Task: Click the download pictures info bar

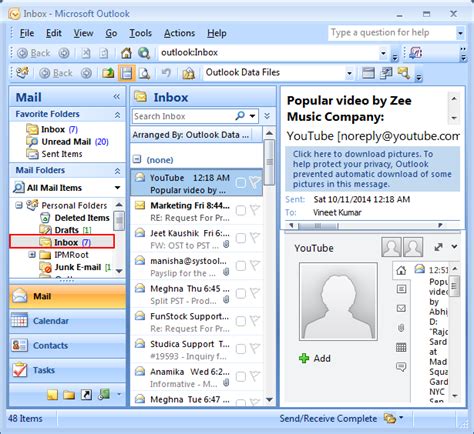Action: tap(372, 169)
